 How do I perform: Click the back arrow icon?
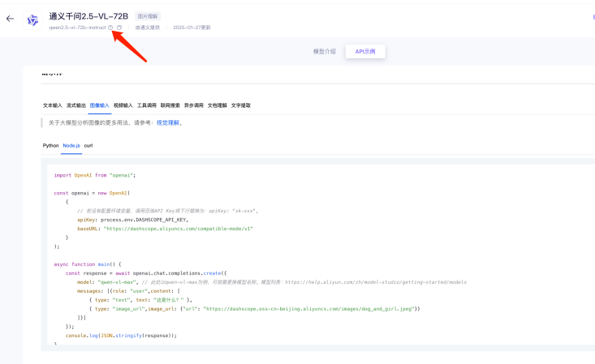click(10, 19)
